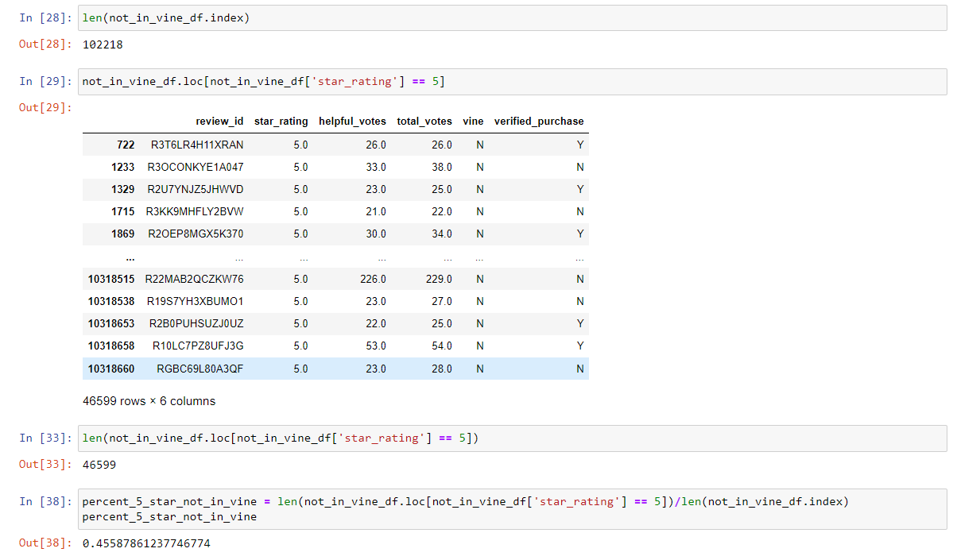Click row index 10318538
The image size is (953, 560).
[111, 301]
